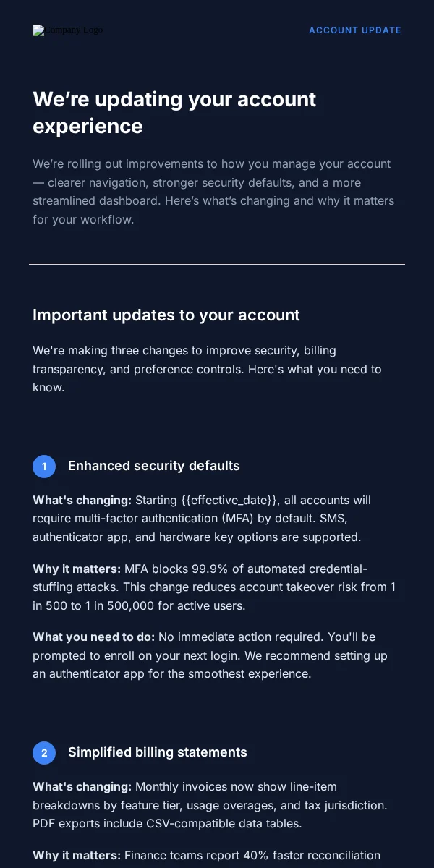Screen dimensions: 434x868
Task: Click the Simplified billing statements heading
Action: pos(158,752)
